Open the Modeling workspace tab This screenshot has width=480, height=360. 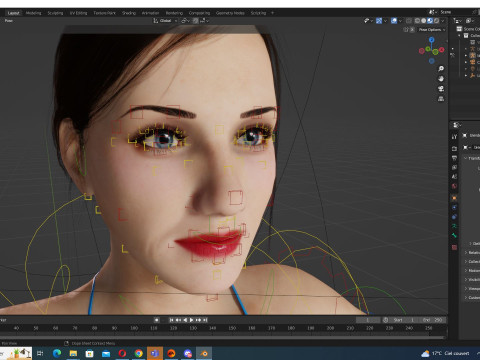click(34, 13)
